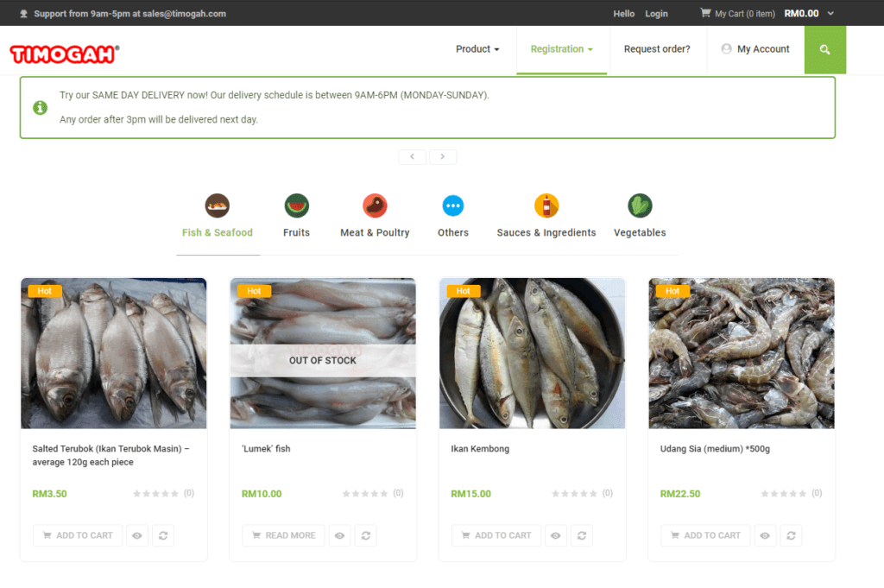Open My Cart (0 item) link
The image size is (884, 588).
pos(745,14)
